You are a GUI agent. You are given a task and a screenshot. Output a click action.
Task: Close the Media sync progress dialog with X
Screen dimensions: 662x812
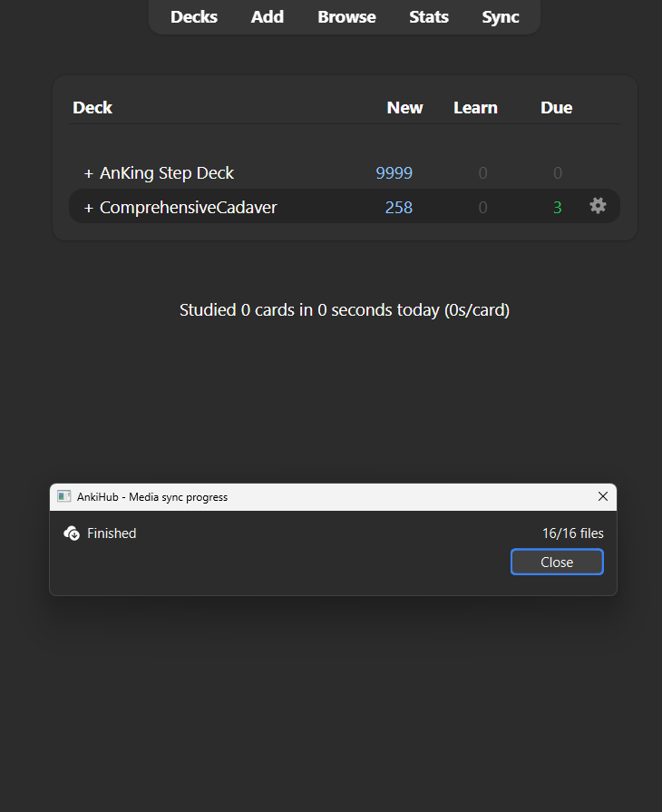(602, 496)
